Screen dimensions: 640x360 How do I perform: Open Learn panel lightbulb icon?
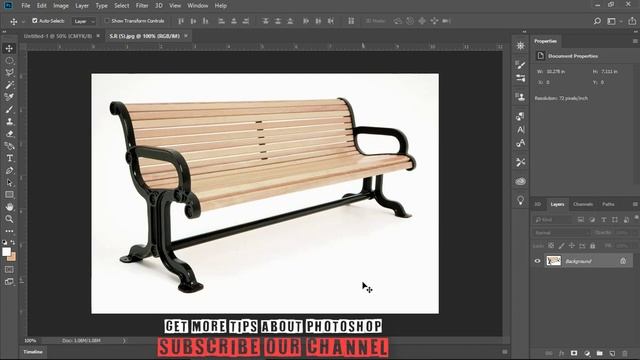pos(520,200)
